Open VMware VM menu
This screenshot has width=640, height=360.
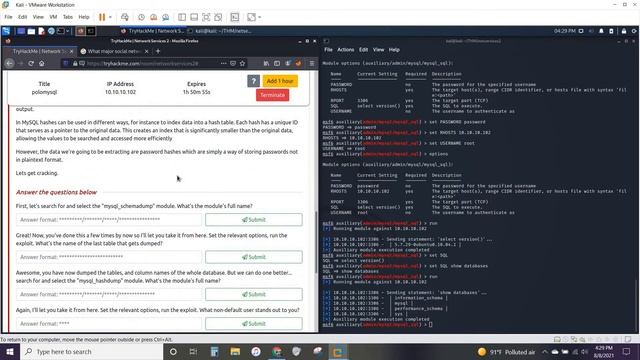[x=53, y=17]
